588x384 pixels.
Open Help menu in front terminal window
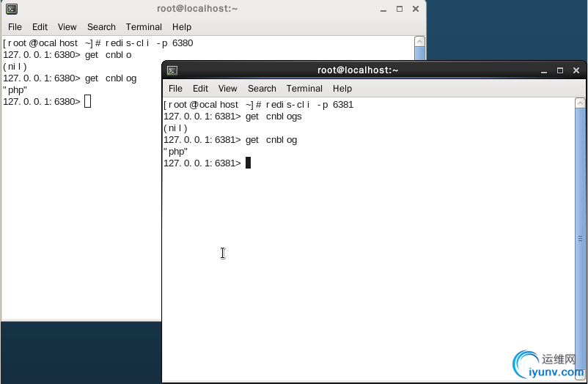tap(342, 89)
